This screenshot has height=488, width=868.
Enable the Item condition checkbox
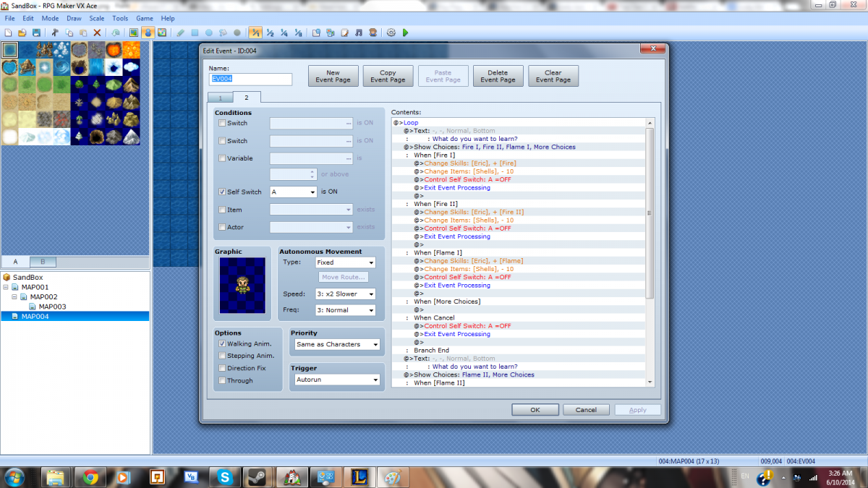tap(222, 210)
